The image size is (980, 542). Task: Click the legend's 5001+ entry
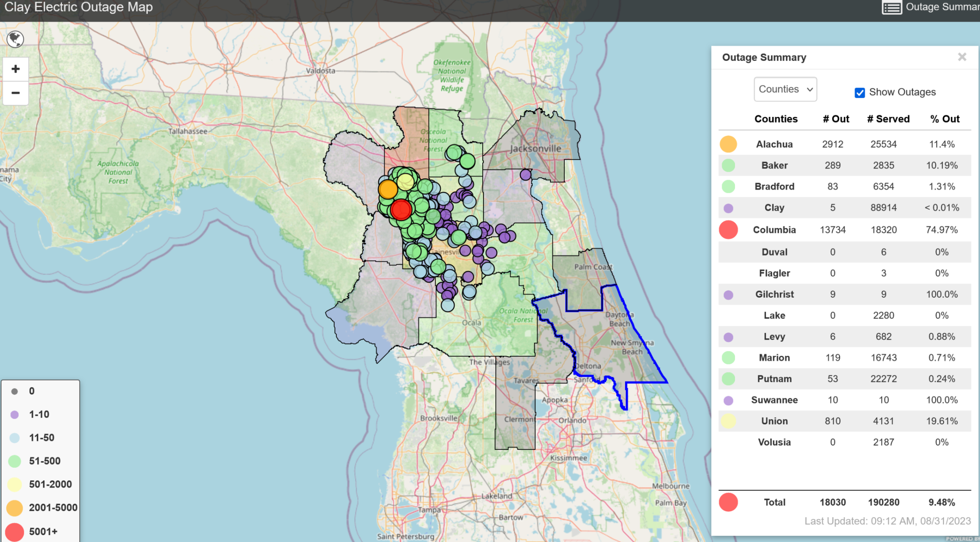(x=32, y=532)
